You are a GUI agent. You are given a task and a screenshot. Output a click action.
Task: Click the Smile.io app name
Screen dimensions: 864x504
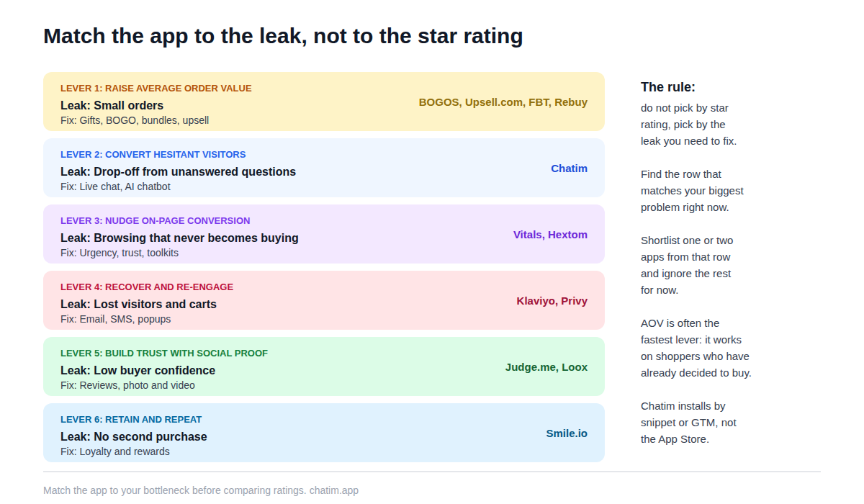pyautogui.click(x=567, y=433)
